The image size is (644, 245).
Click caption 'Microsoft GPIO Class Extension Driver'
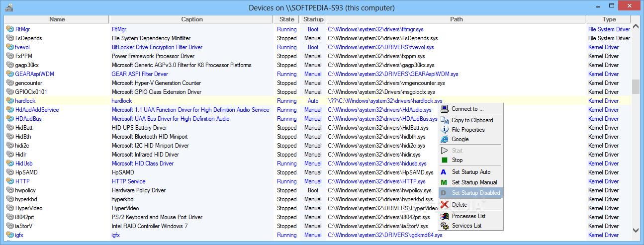tap(157, 92)
